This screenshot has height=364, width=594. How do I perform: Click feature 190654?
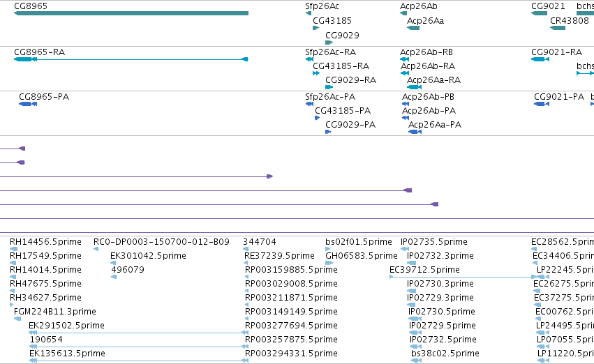(x=139, y=347)
